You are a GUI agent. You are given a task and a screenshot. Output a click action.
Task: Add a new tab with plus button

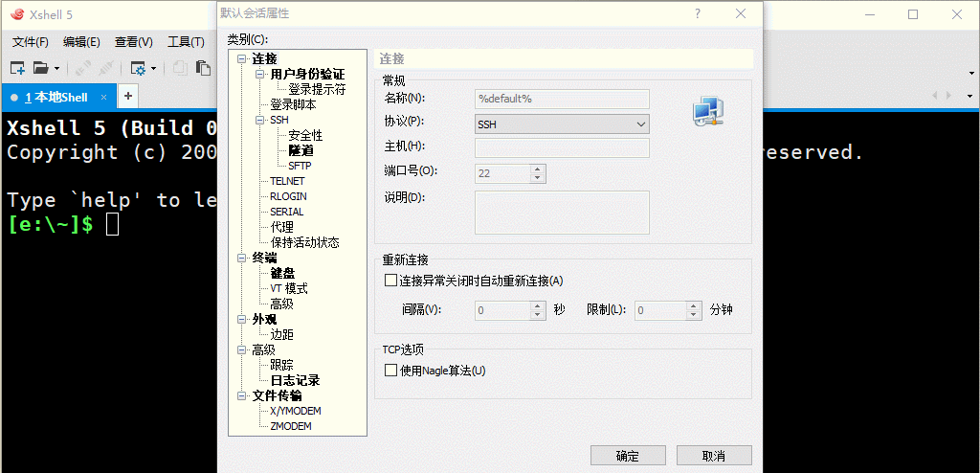pyautogui.click(x=128, y=97)
